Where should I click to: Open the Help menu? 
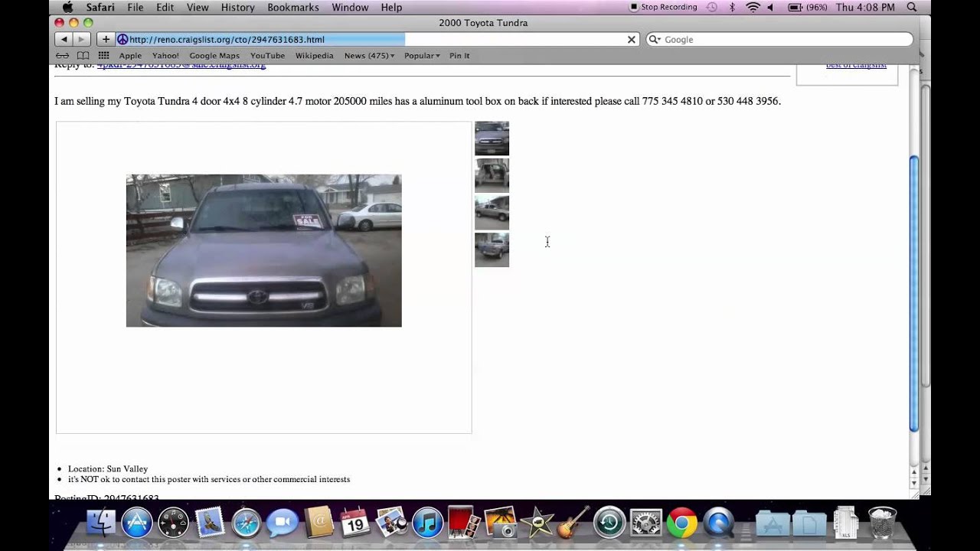tap(391, 7)
